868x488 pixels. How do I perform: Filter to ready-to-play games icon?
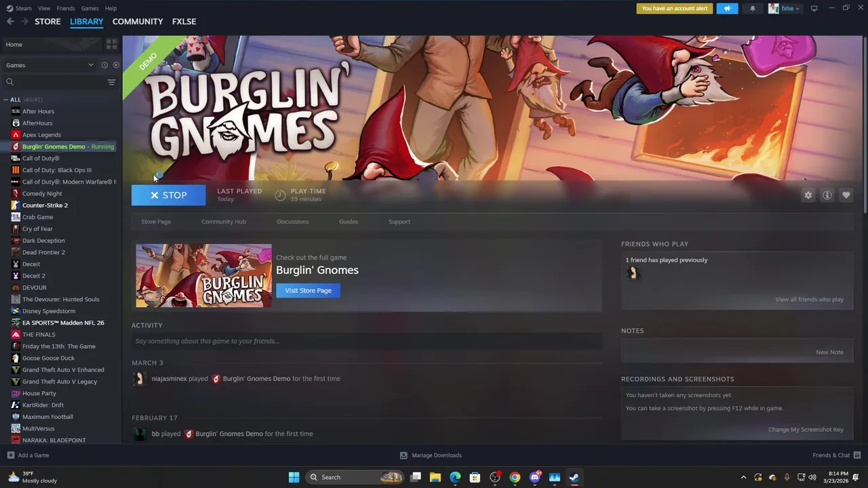(x=116, y=65)
